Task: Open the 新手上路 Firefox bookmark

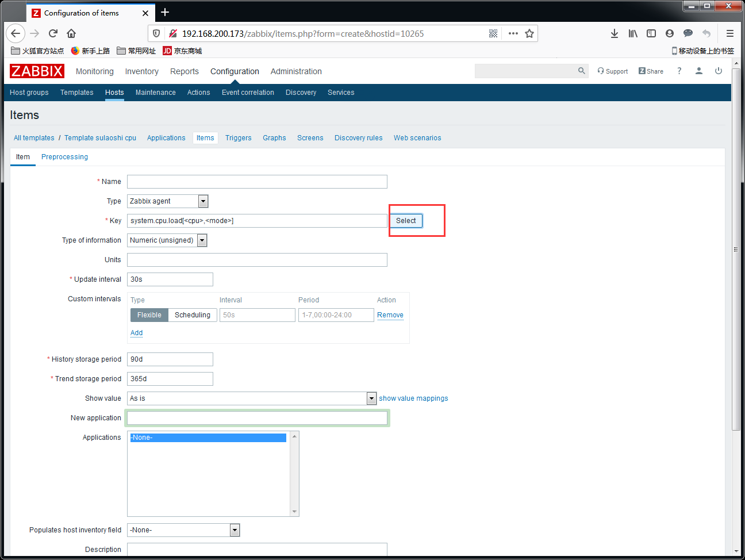Action: [90, 51]
